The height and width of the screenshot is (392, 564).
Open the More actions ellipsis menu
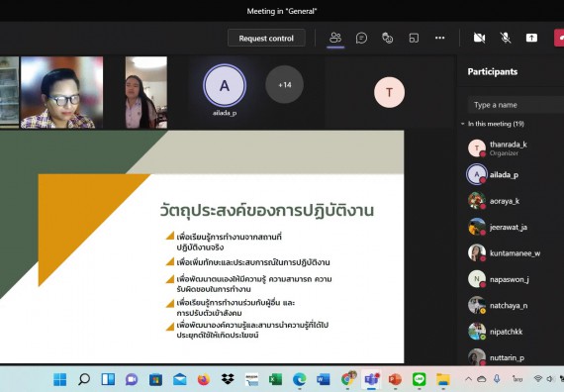[439, 38]
